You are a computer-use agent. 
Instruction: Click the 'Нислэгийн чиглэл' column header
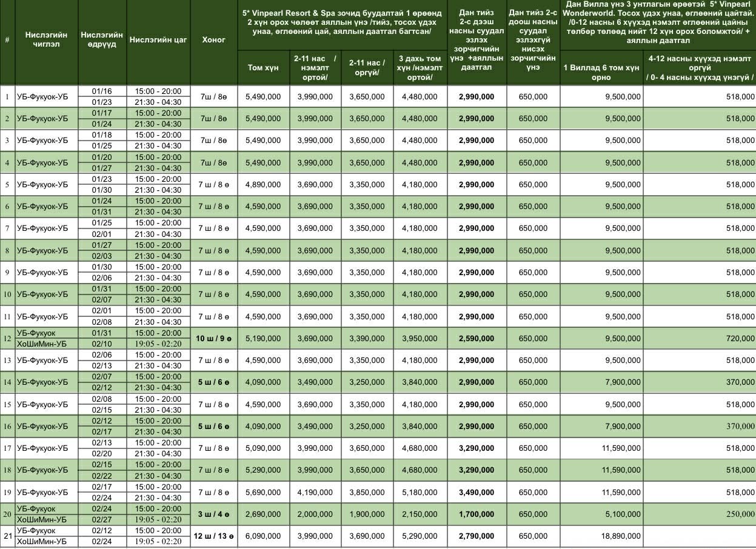[x=42, y=39]
